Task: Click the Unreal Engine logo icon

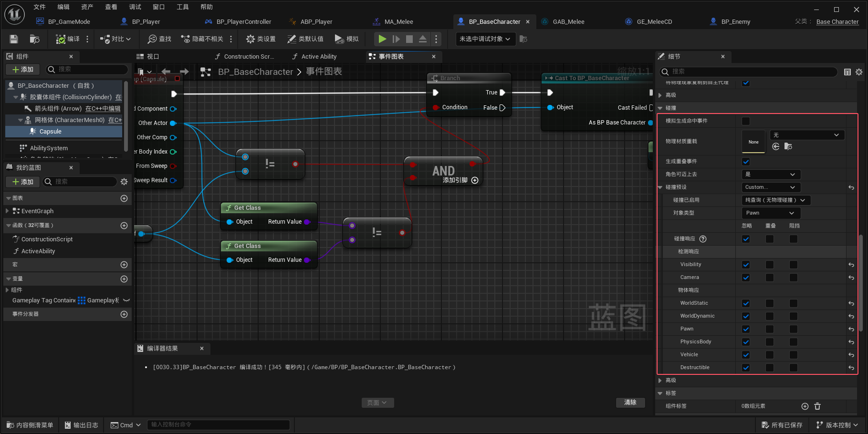Action: click(x=14, y=15)
